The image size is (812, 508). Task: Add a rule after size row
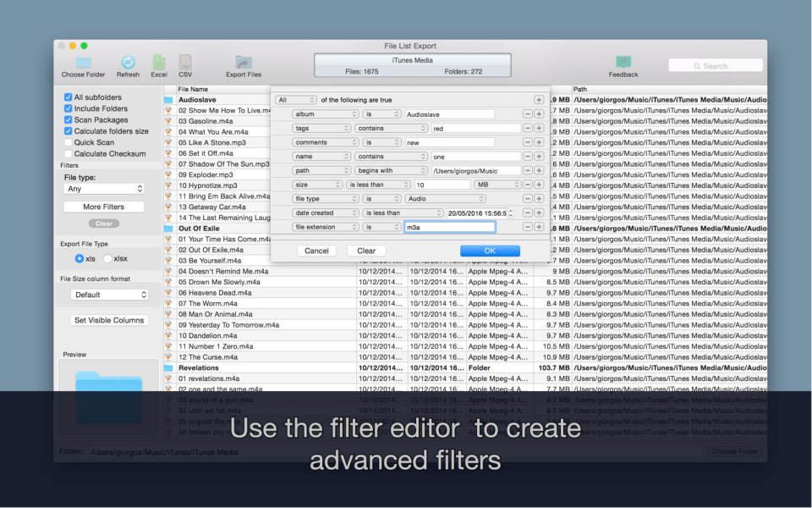pos(539,185)
